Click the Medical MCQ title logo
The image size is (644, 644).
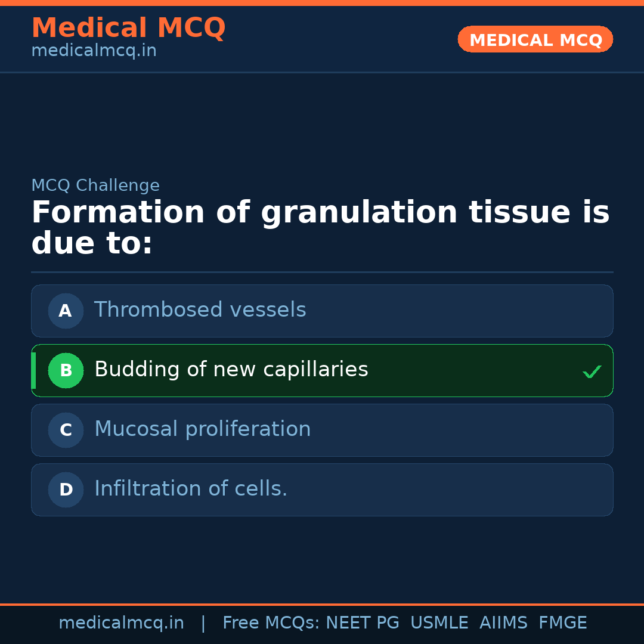(x=128, y=28)
